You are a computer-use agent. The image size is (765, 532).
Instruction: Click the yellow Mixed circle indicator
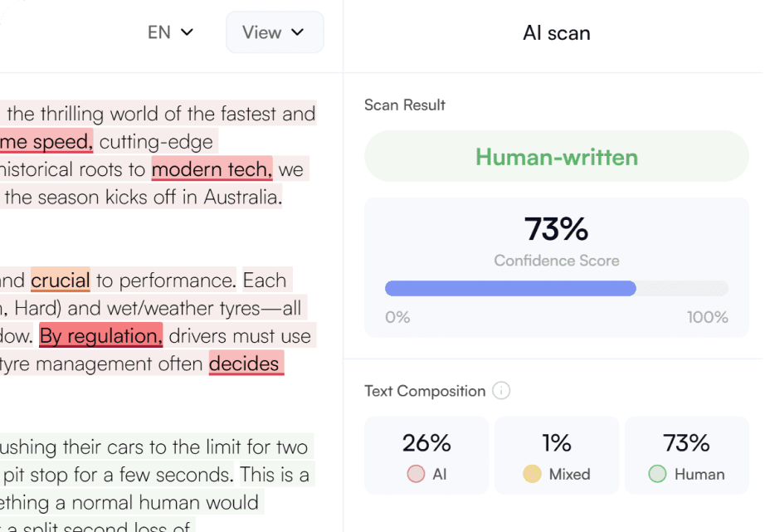tap(532, 474)
